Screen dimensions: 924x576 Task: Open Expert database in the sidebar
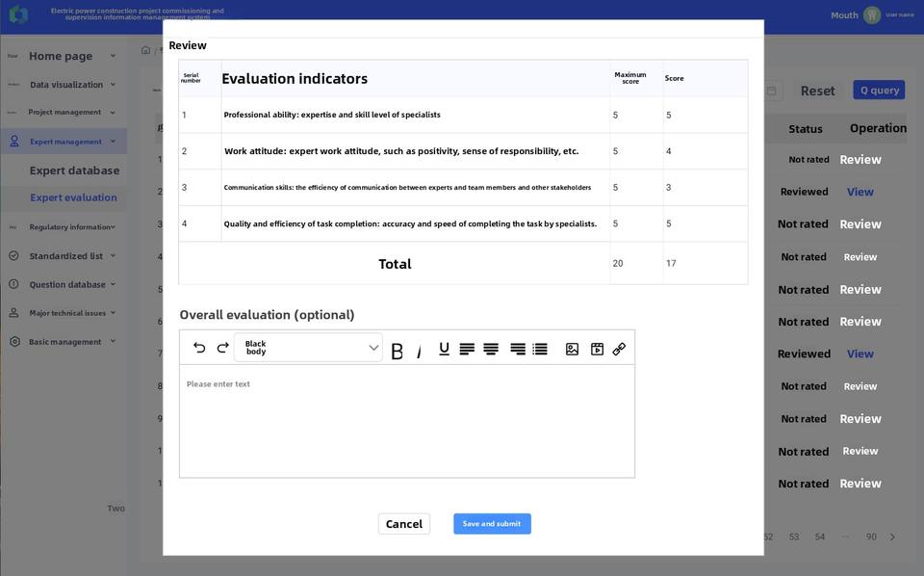(74, 170)
